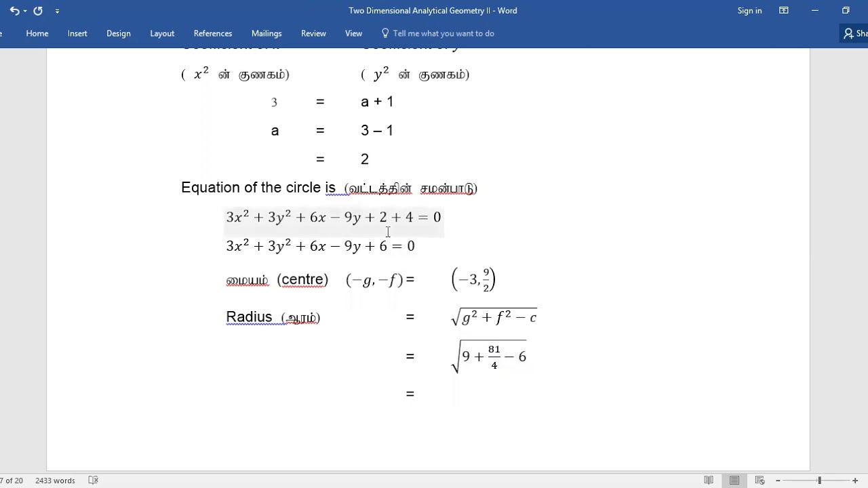Click the page number indicator 'of 20'
Screen dimensions: 868x488
12,481
